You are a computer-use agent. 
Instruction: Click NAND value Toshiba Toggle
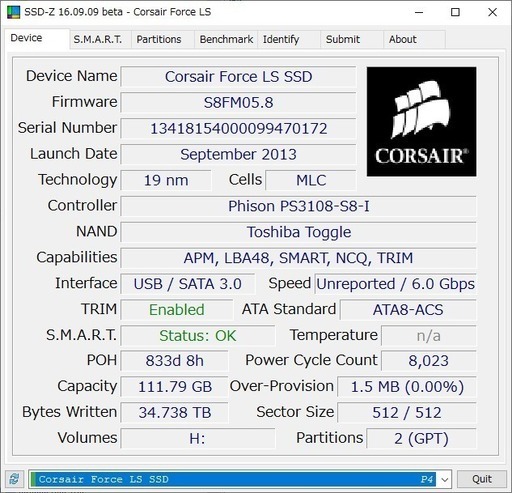click(298, 232)
